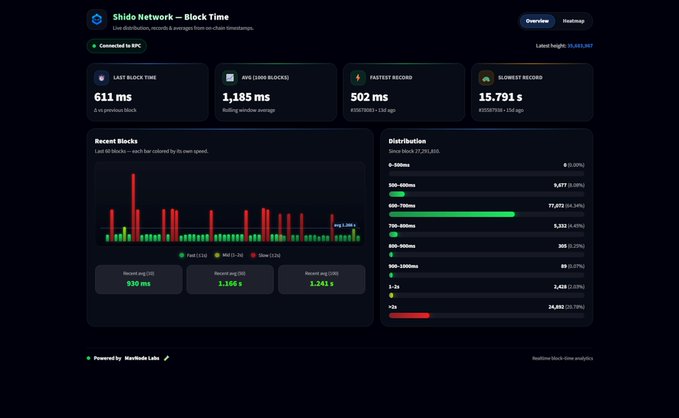Click the green dot beside Powered by
This screenshot has height=418, width=679.
(x=88, y=358)
